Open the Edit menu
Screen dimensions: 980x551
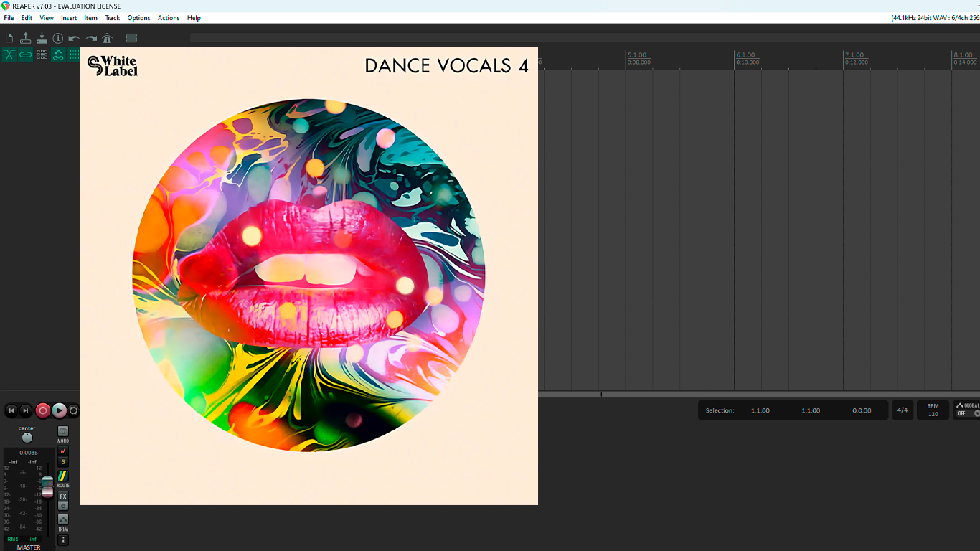coord(27,18)
